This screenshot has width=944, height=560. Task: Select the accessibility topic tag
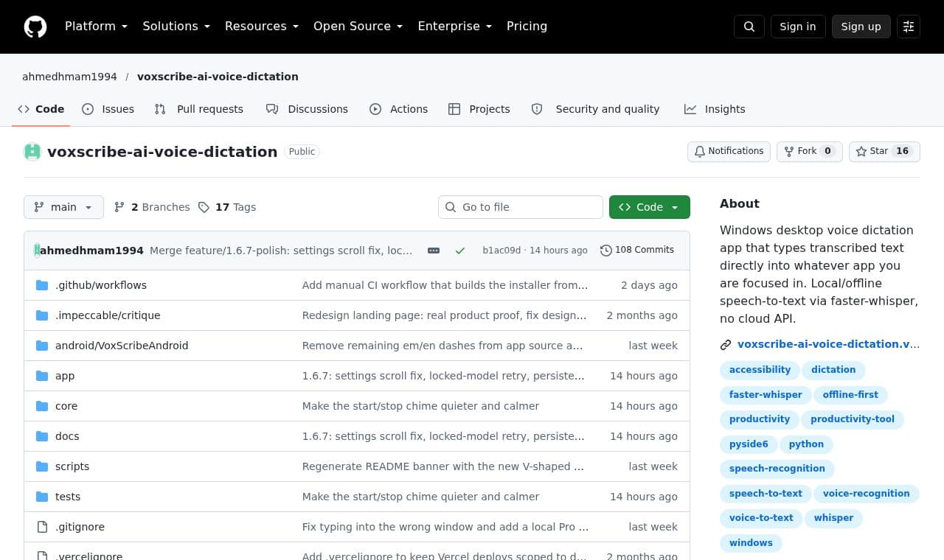pyautogui.click(x=760, y=370)
